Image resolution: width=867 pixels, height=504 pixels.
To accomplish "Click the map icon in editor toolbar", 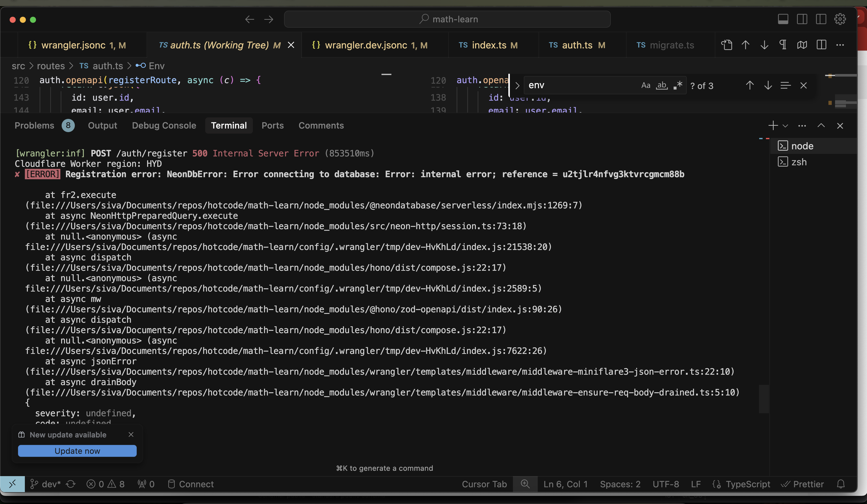I will point(802,45).
